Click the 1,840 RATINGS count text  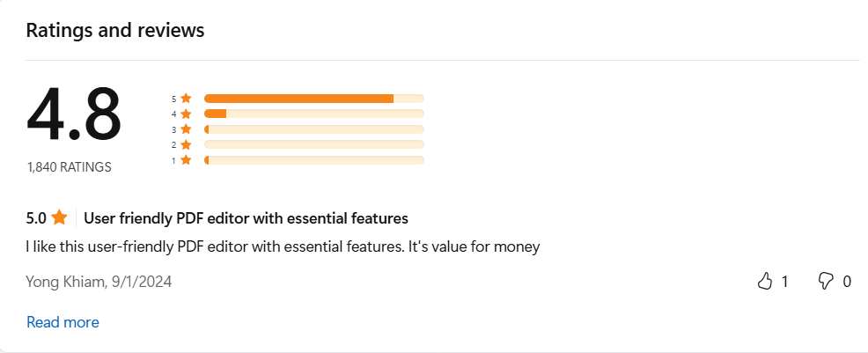[x=70, y=167]
